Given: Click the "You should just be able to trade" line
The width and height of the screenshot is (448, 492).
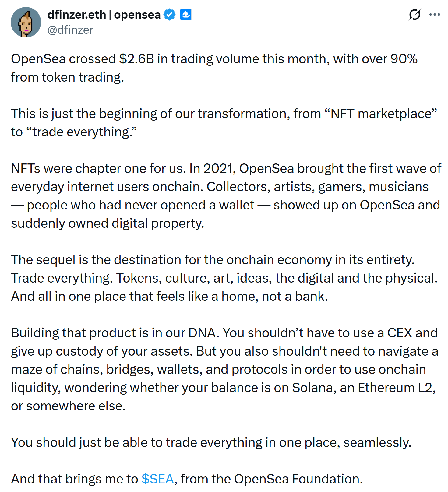Looking at the screenshot, I should 211,443.
